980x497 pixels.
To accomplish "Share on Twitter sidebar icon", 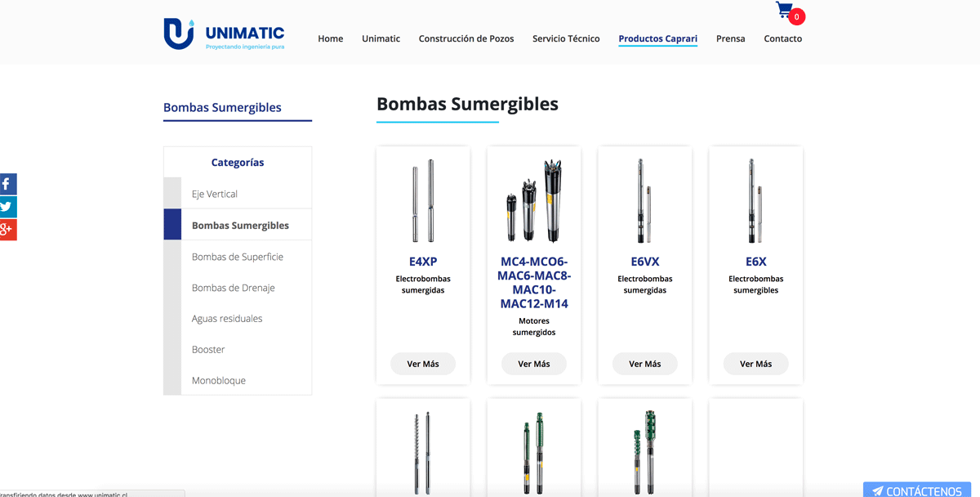I will click(x=7, y=207).
